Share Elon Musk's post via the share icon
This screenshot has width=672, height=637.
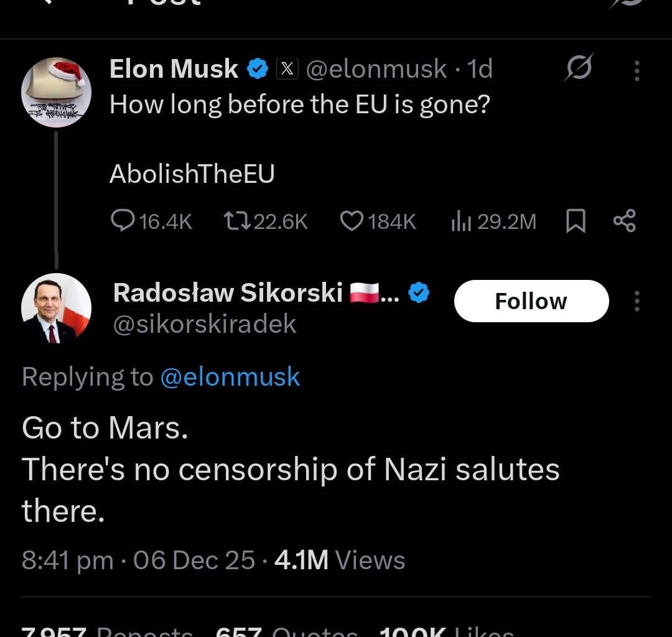coord(625,221)
